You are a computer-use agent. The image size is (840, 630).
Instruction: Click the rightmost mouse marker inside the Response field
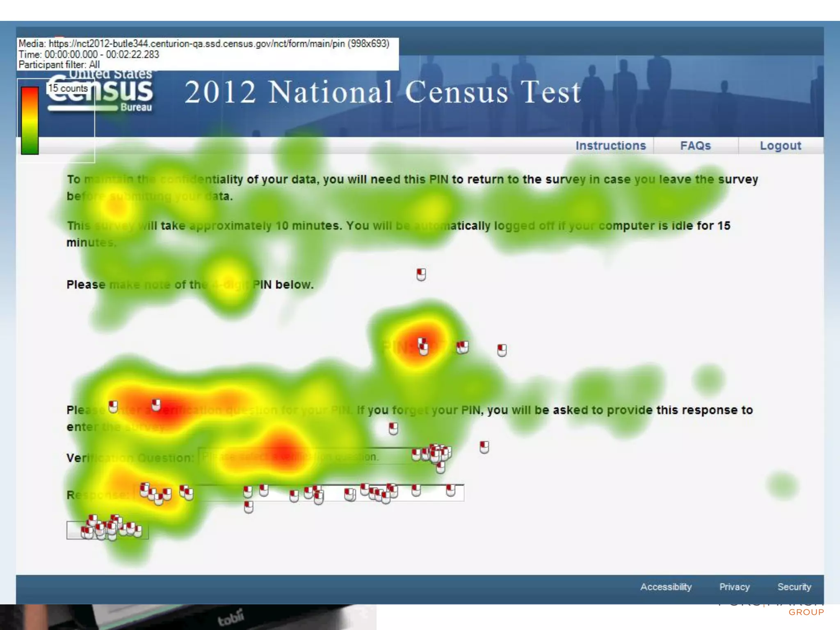coord(450,490)
